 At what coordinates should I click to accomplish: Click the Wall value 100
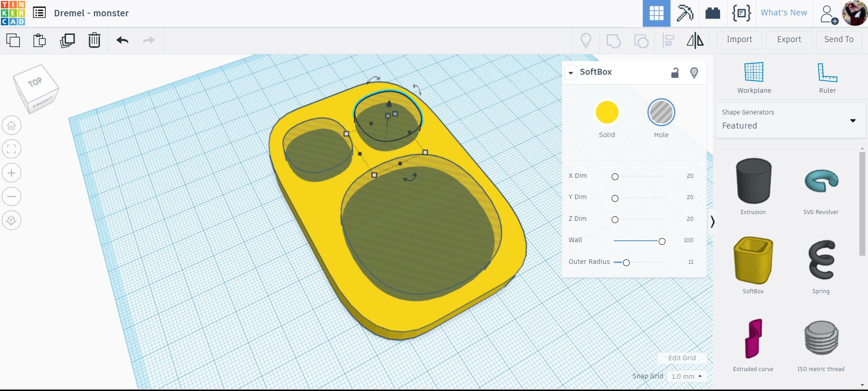pyautogui.click(x=688, y=240)
